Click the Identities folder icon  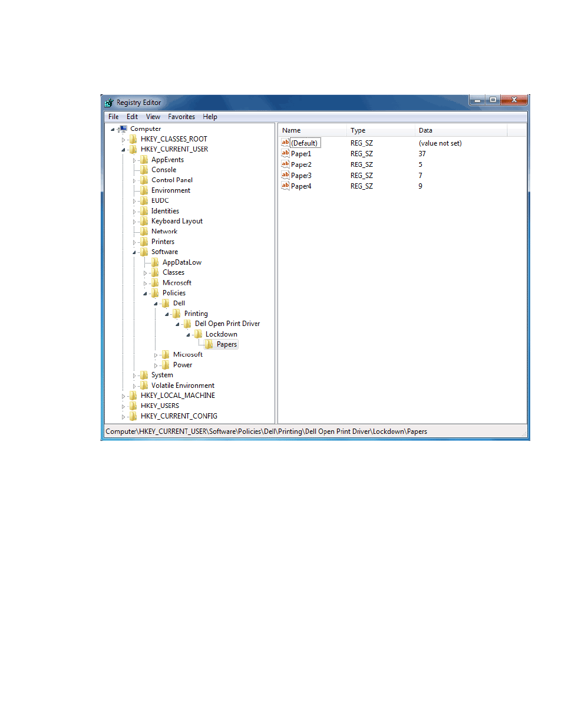click(144, 211)
